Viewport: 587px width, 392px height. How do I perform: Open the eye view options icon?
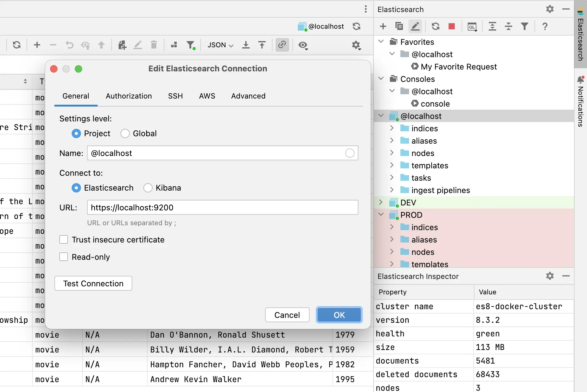tap(303, 45)
